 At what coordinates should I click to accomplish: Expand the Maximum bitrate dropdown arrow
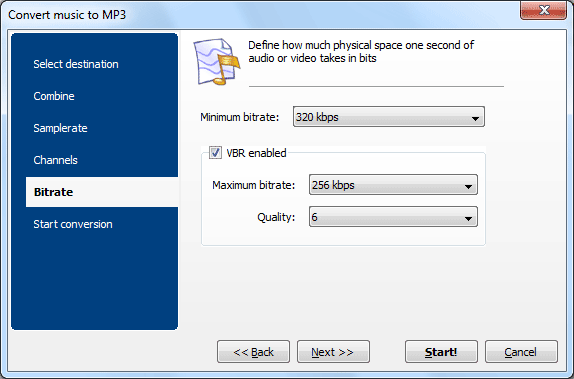click(468, 185)
